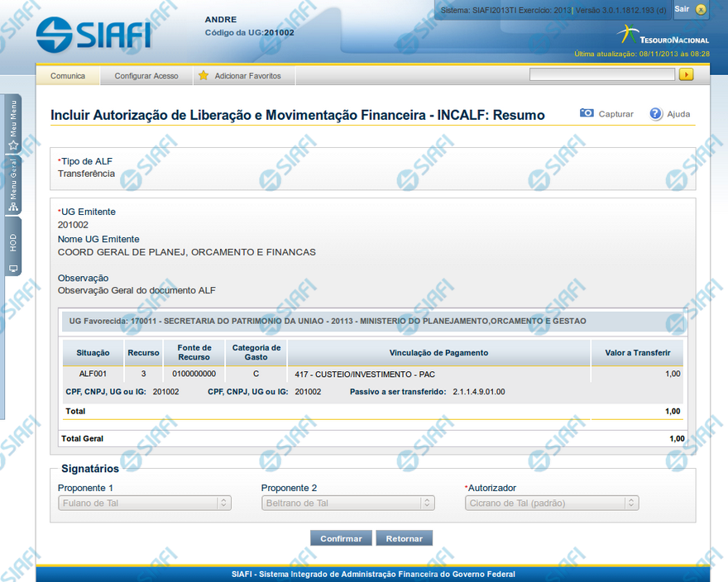Click the Capturar camera icon

tap(587, 113)
